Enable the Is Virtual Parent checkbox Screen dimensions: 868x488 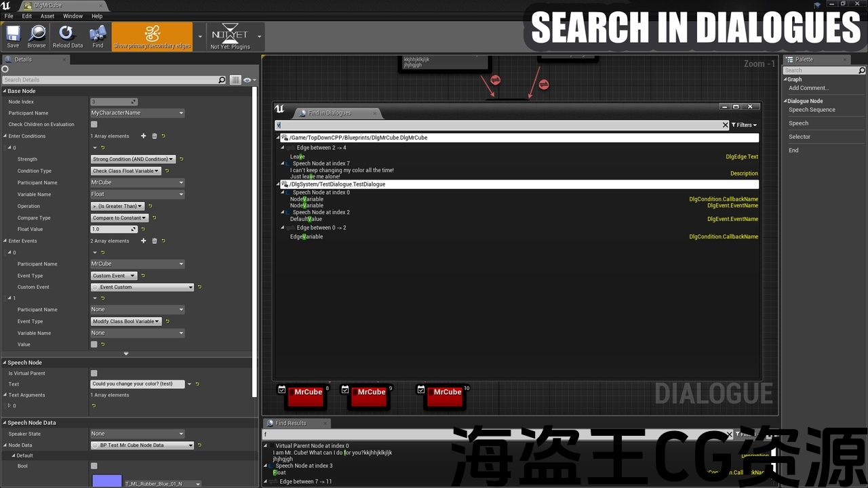pyautogui.click(x=94, y=373)
